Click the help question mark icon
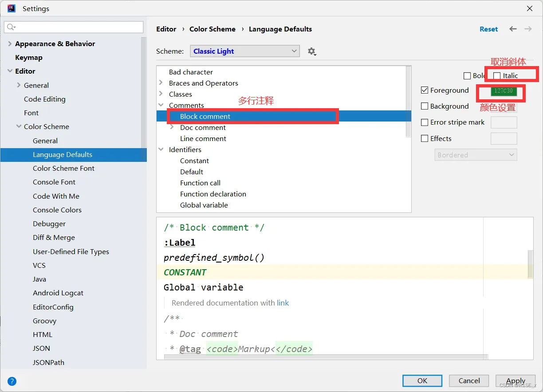The image size is (543, 392). point(12,381)
